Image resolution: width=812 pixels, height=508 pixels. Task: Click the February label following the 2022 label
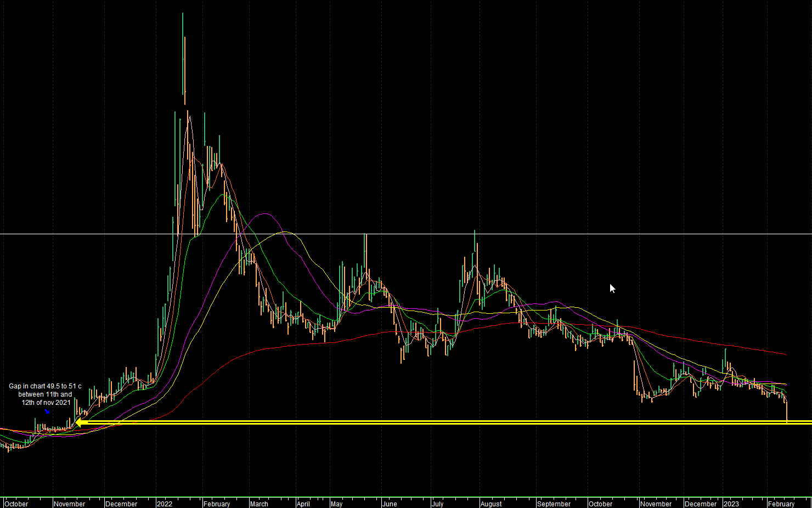(x=217, y=504)
